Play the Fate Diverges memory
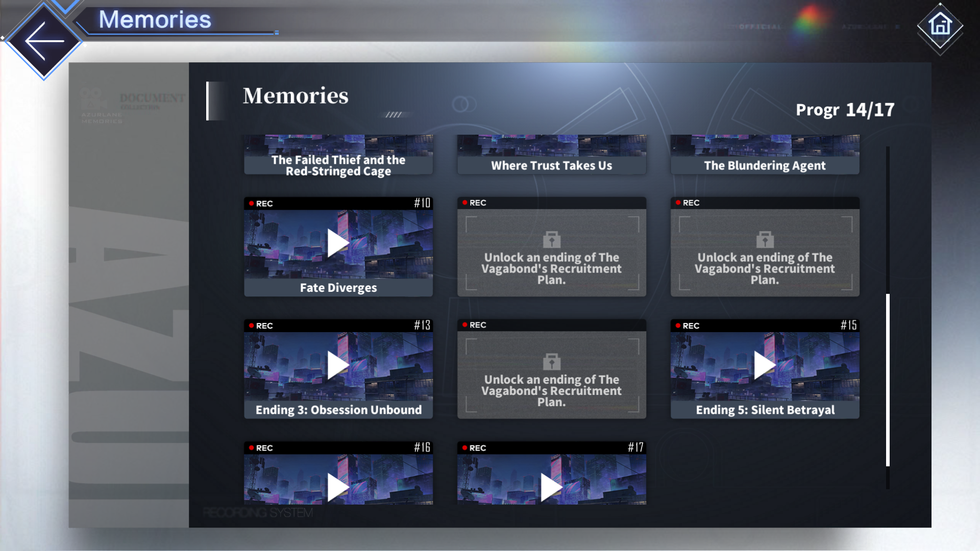The height and width of the screenshot is (551, 980). 338,243
